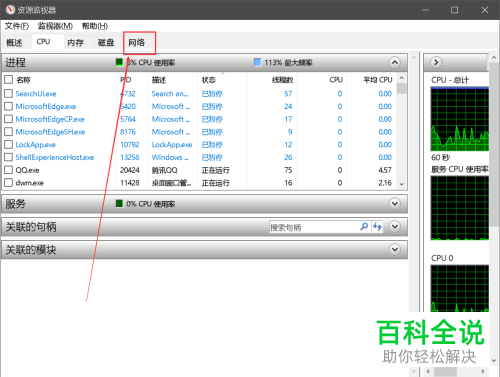The width and height of the screenshot is (500, 377).
Task: Select the ShellExperienceHost.exe process name
Action: 55,157
